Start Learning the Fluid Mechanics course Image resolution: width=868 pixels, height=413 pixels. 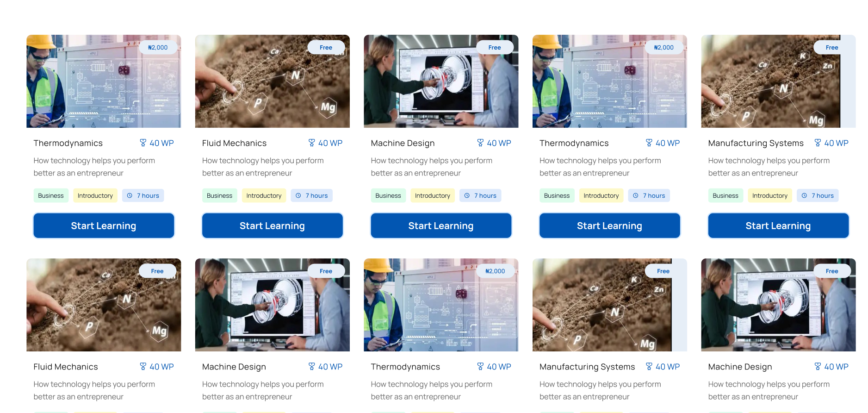[x=273, y=225]
